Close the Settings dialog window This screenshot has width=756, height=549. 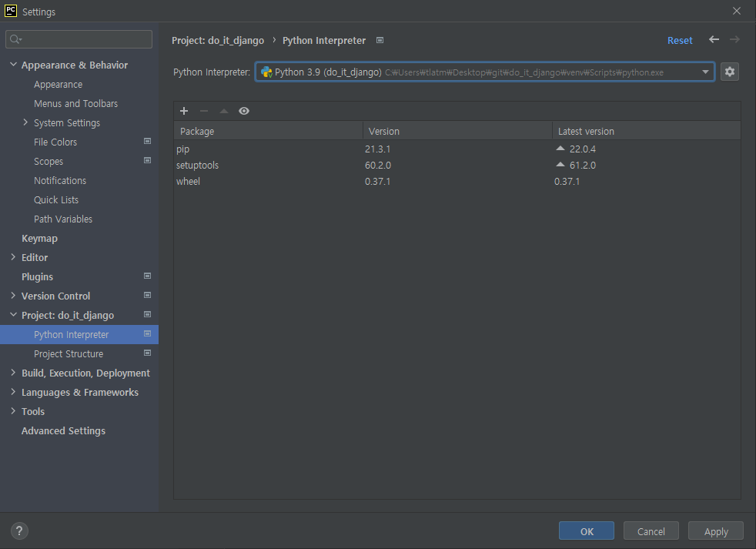pos(736,11)
